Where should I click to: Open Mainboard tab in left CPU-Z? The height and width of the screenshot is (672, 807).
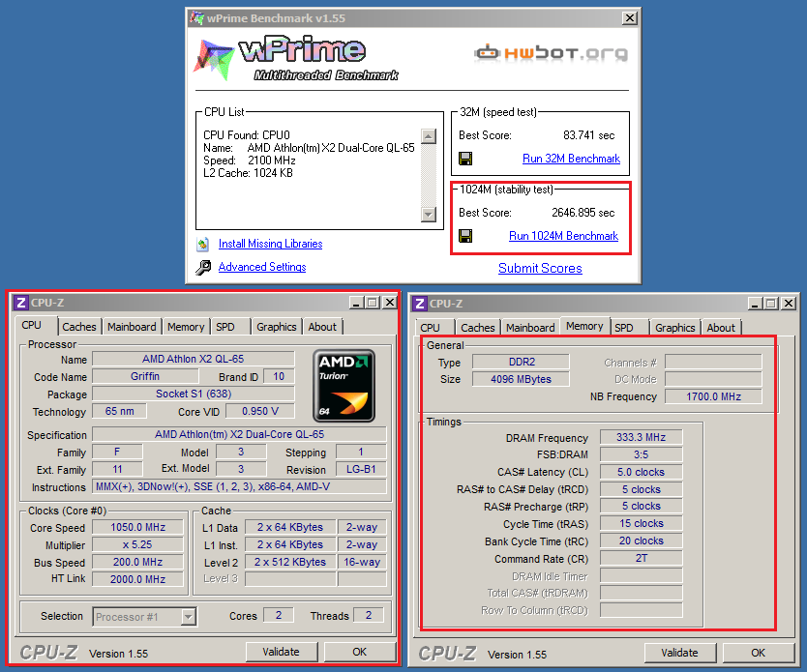[x=132, y=327]
